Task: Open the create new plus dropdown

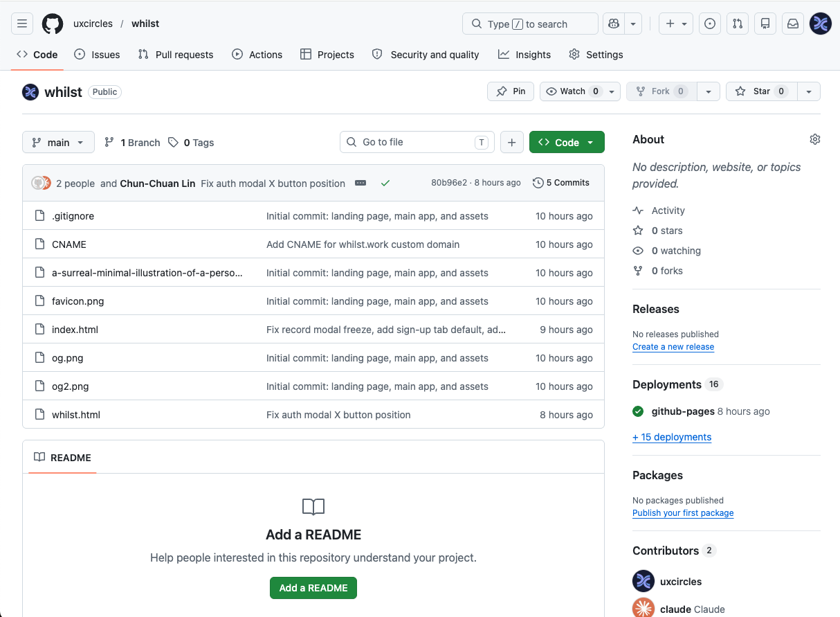Action: point(676,24)
